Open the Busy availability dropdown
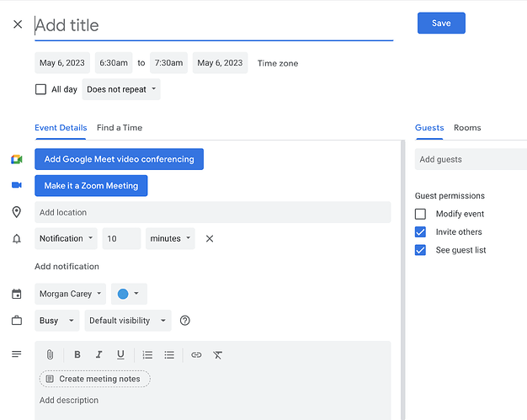This screenshot has height=420, width=527. pos(56,321)
